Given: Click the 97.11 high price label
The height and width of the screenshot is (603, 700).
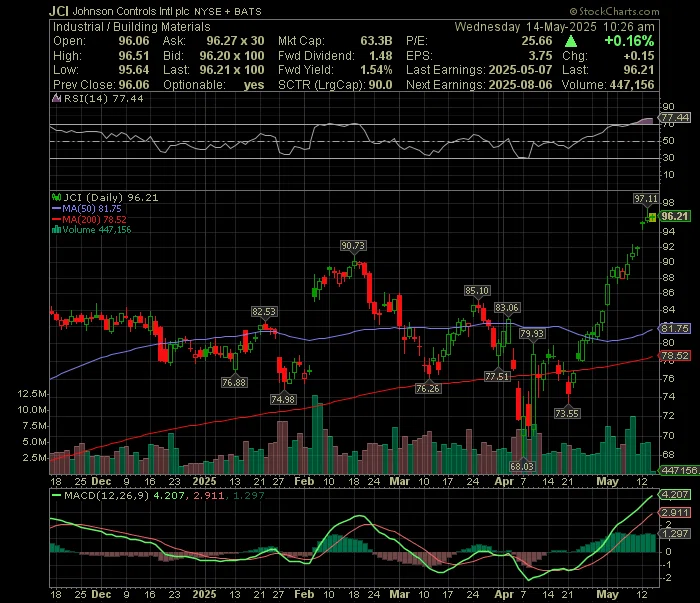Looking at the screenshot, I should (646, 199).
